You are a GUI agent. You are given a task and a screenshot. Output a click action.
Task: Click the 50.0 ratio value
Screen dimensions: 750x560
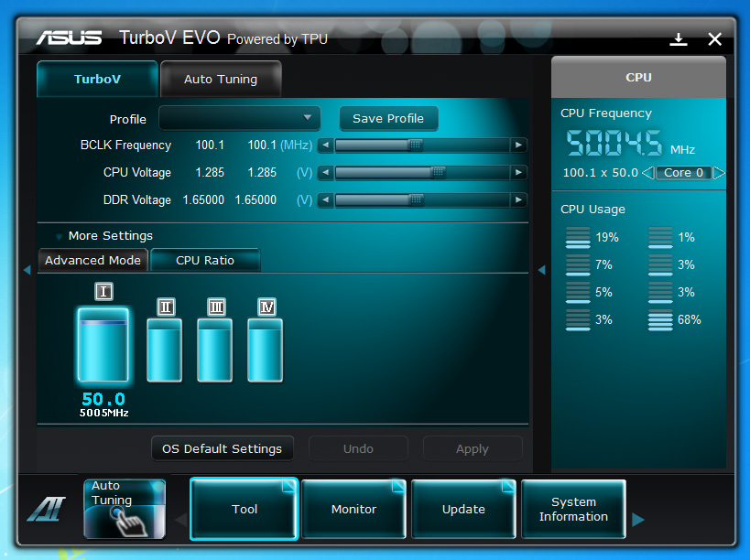point(103,399)
